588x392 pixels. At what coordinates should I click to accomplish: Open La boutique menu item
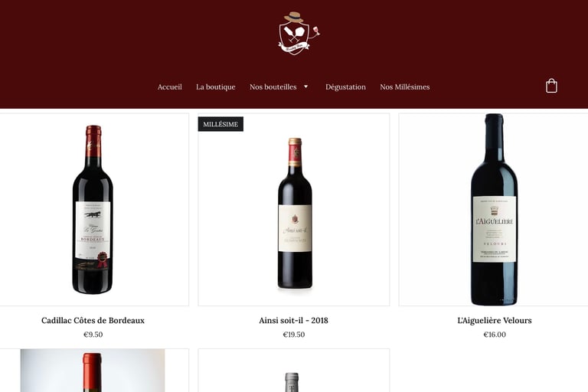[x=216, y=87]
